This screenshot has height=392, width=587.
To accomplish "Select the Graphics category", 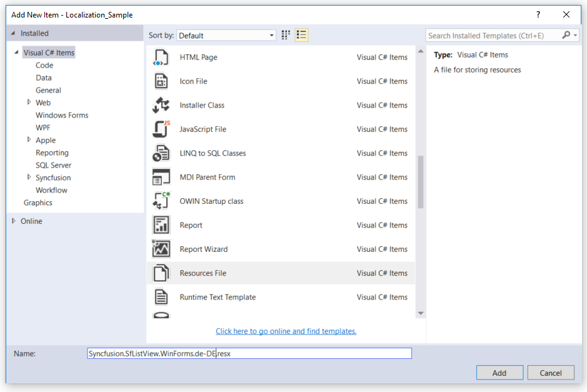I will [38, 203].
